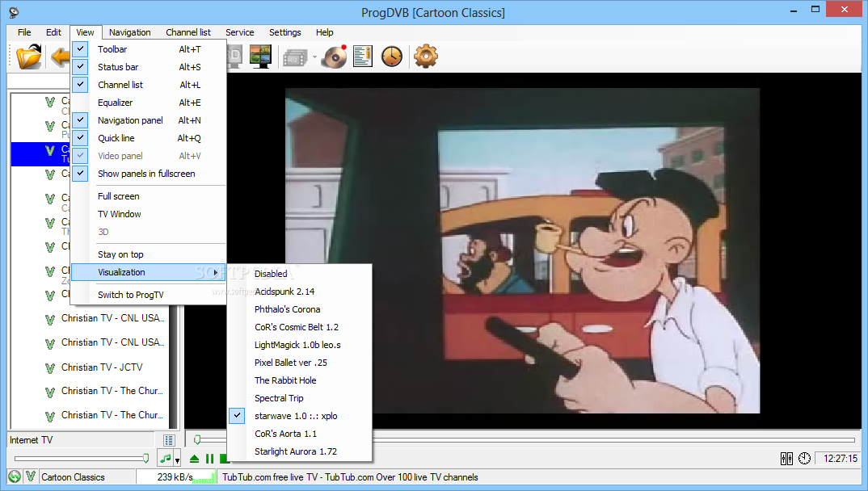This screenshot has width=868, height=491.
Task: Select The Rabbit Hole visualization
Action: pyautogui.click(x=300, y=380)
